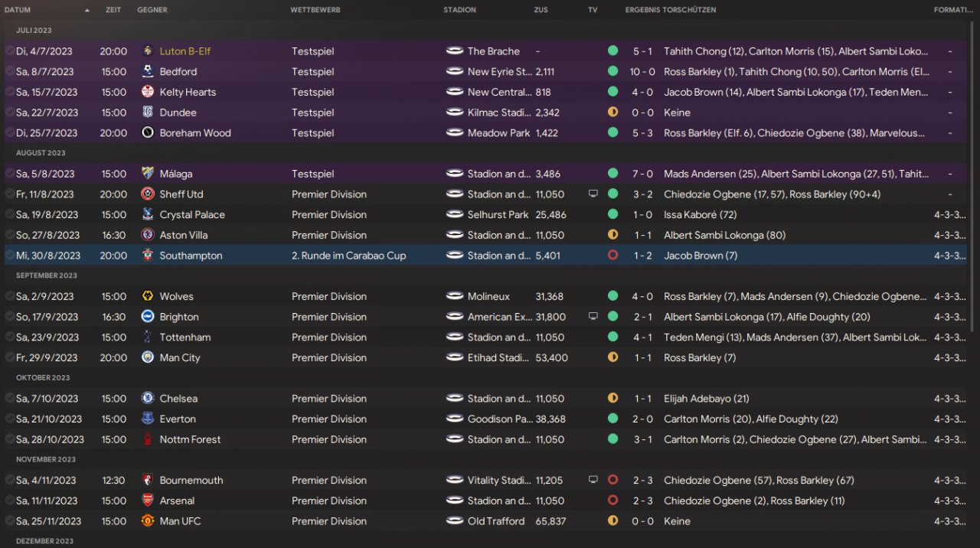Click the Brighton club badge
The image size is (980, 548).
[148, 317]
